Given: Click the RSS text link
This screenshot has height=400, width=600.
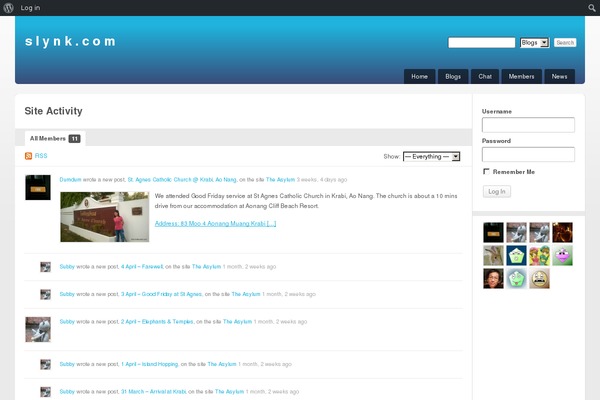Looking at the screenshot, I should pyautogui.click(x=41, y=156).
